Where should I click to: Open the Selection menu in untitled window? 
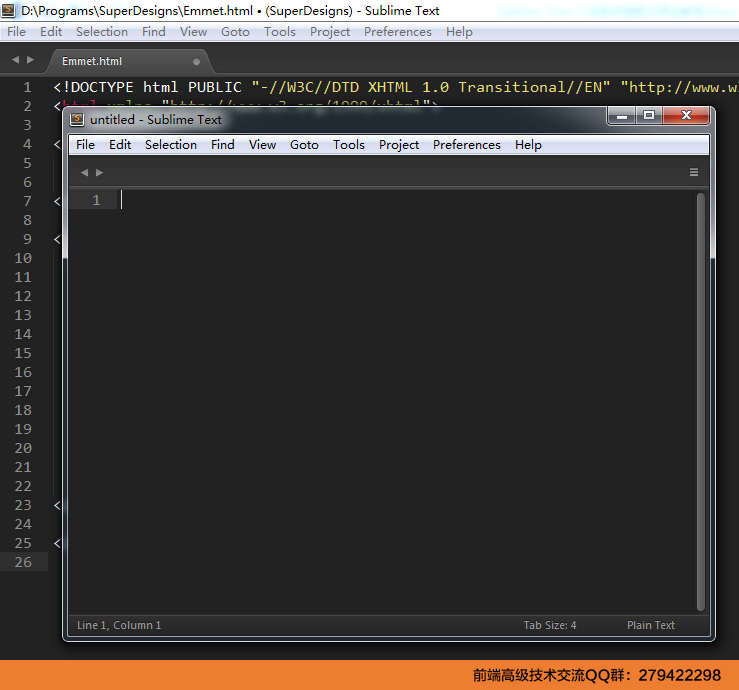[171, 145]
